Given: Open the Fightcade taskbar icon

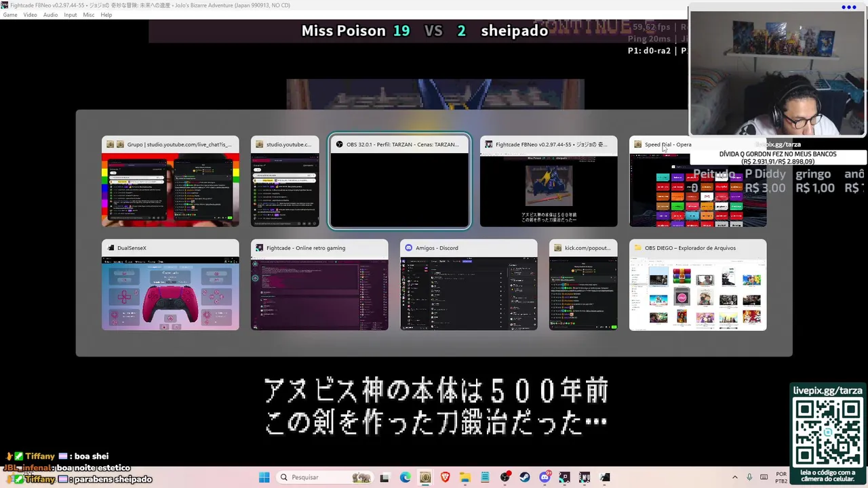Looking at the screenshot, I should pos(564,477).
